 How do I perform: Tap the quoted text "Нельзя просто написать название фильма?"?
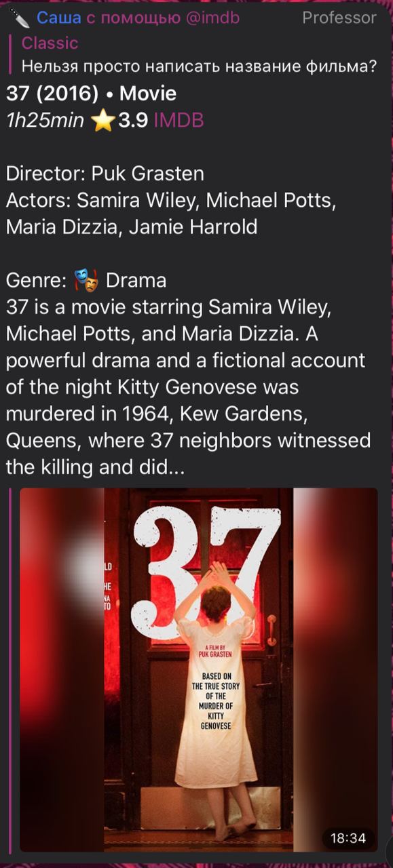[x=199, y=67]
